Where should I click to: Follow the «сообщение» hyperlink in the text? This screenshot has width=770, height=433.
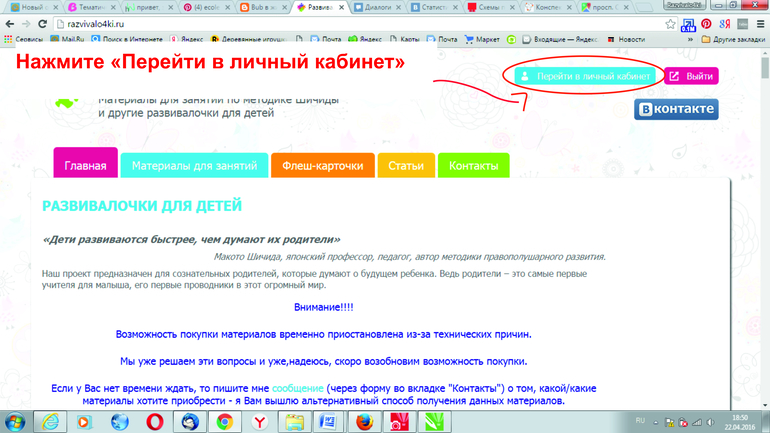(298, 388)
